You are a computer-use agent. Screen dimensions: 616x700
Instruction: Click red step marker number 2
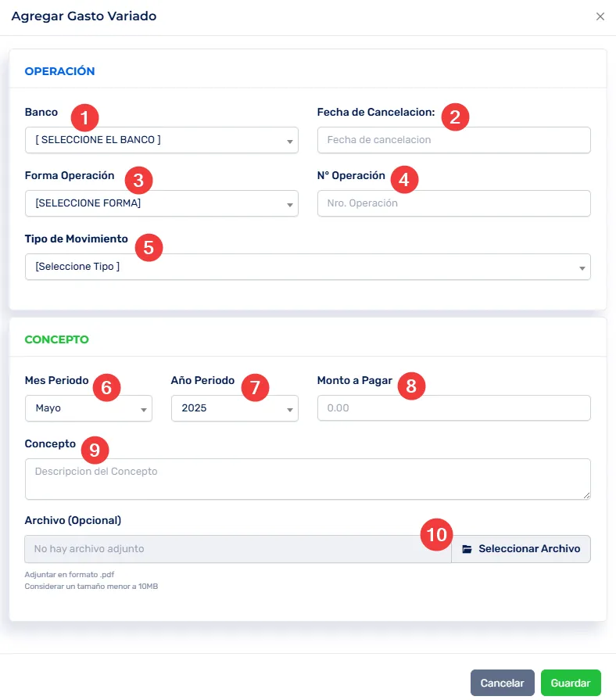[x=455, y=117]
